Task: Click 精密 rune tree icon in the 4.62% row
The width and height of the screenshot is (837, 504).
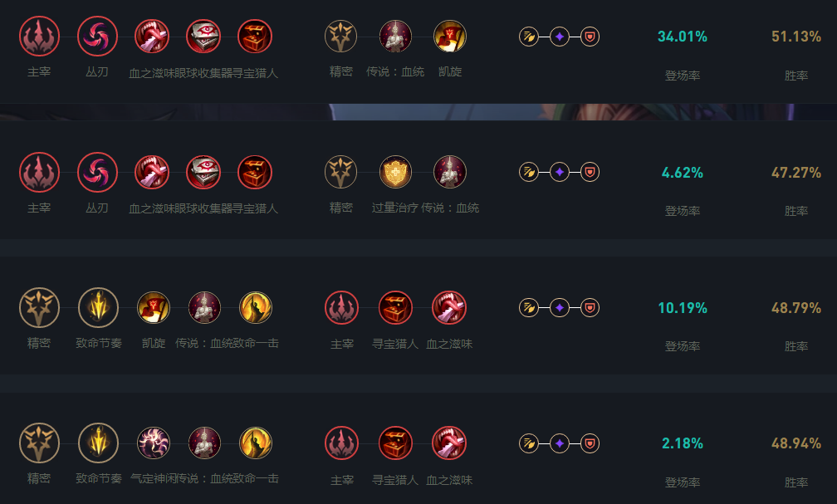Action: [340, 172]
